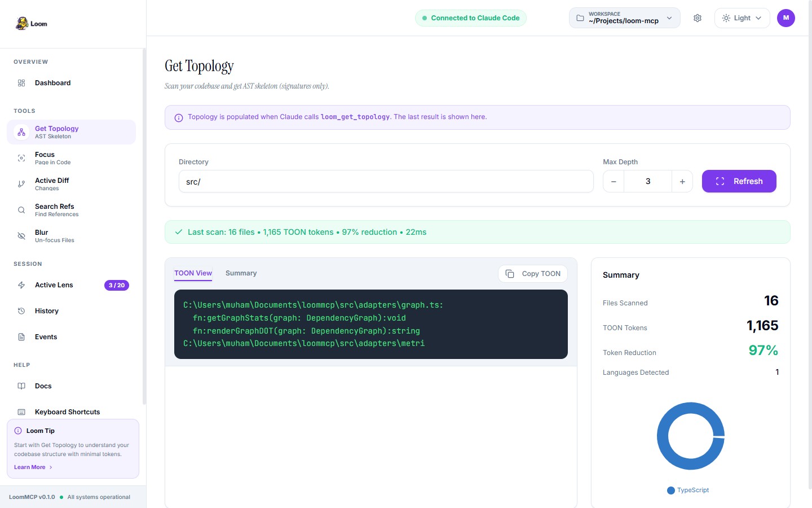Switch to the Summary tab
Viewport: 812px width, 508px height.
coord(241,273)
